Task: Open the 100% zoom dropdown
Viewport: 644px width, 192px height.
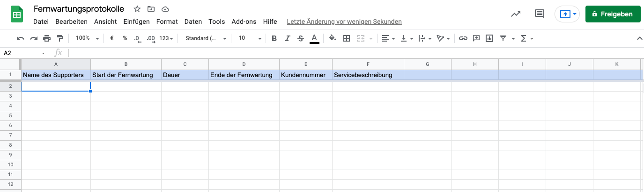Action: pos(87,38)
